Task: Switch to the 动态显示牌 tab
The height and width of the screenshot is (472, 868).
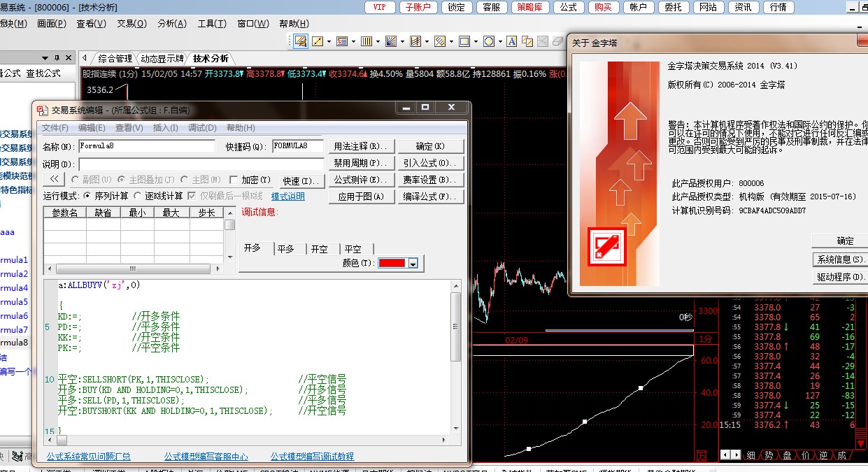Action: [162, 58]
